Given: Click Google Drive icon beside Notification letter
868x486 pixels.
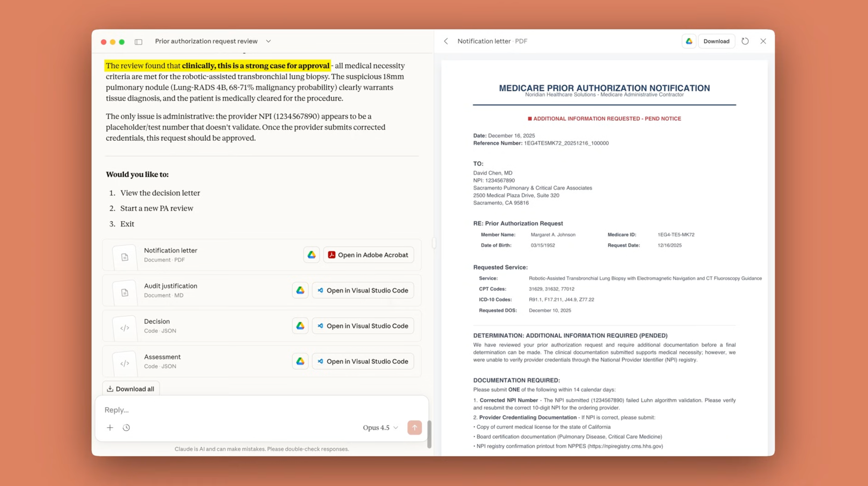Looking at the screenshot, I should [311, 255].
